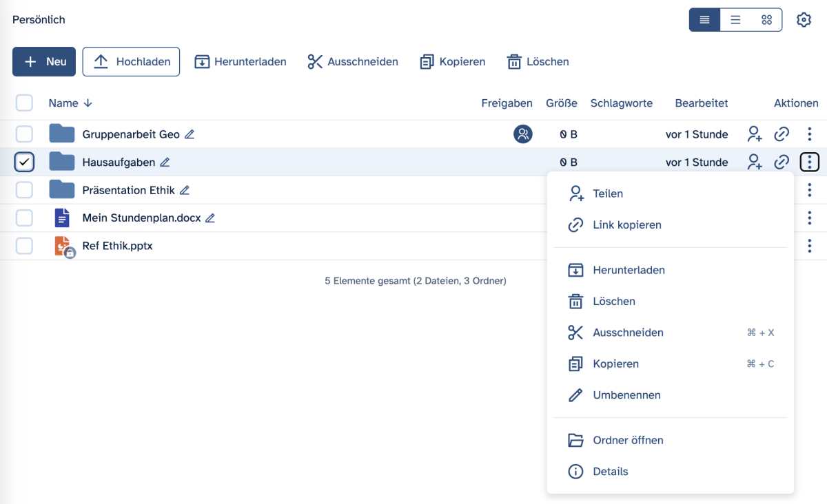Open three-dot menu for Gruppenarbeit Geo
Image resolution: width=827 pixels, height=504 pixels.
(809, 134)
